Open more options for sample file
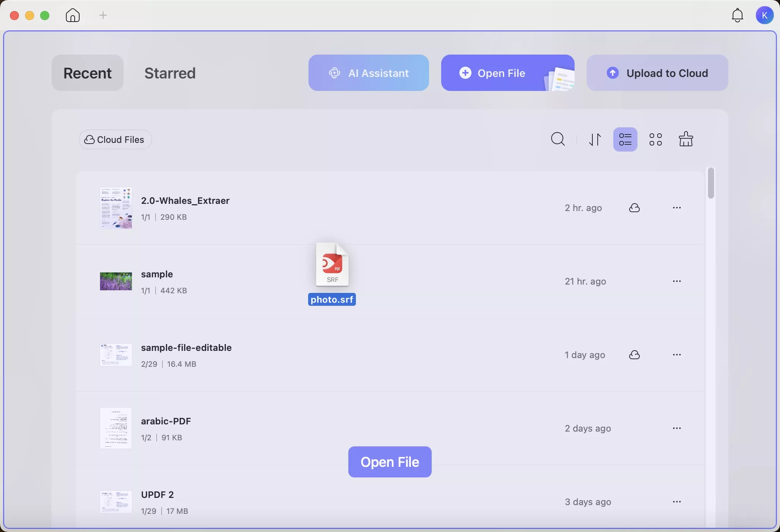 (x=677, y=282)
